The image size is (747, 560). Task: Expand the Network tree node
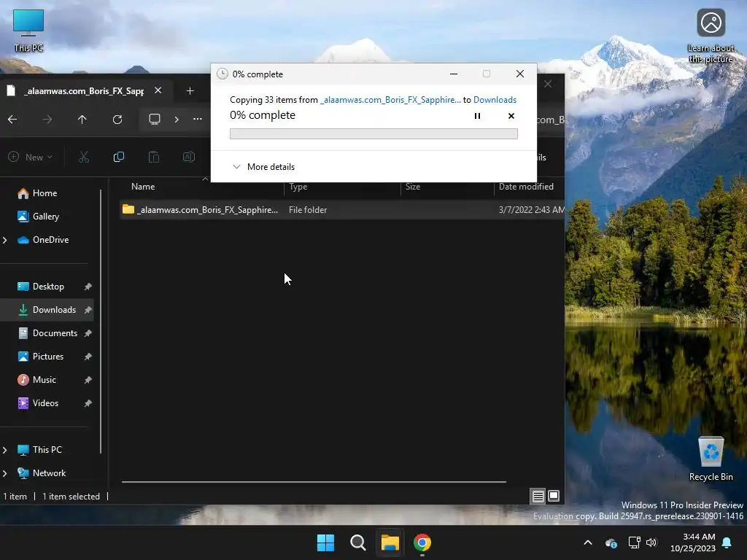[5, 473]
